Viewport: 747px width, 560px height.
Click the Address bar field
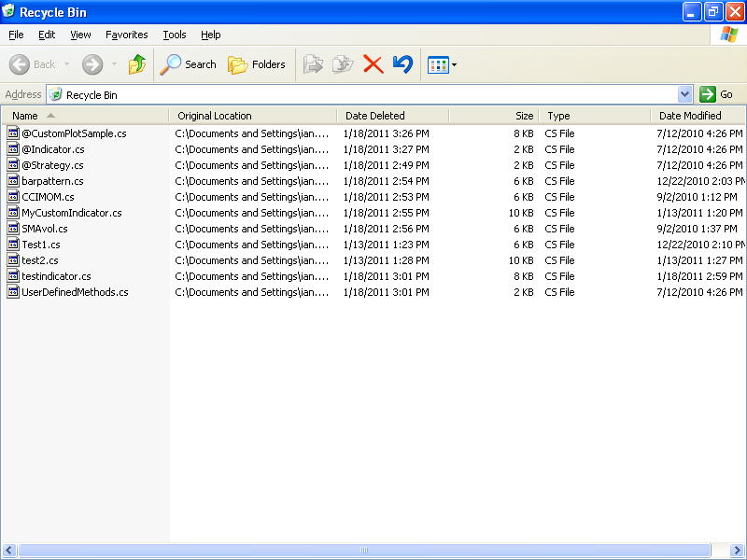click(x=369, y=94)
